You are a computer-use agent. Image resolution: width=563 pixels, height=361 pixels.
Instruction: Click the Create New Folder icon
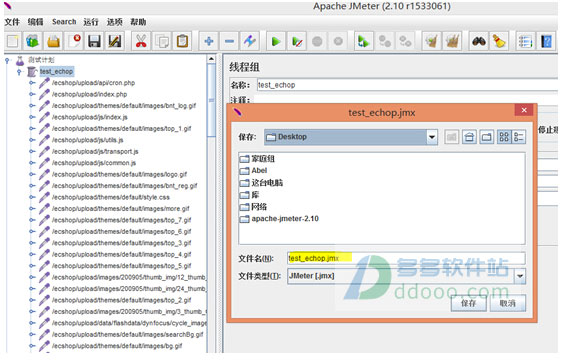tap(487, 137)
